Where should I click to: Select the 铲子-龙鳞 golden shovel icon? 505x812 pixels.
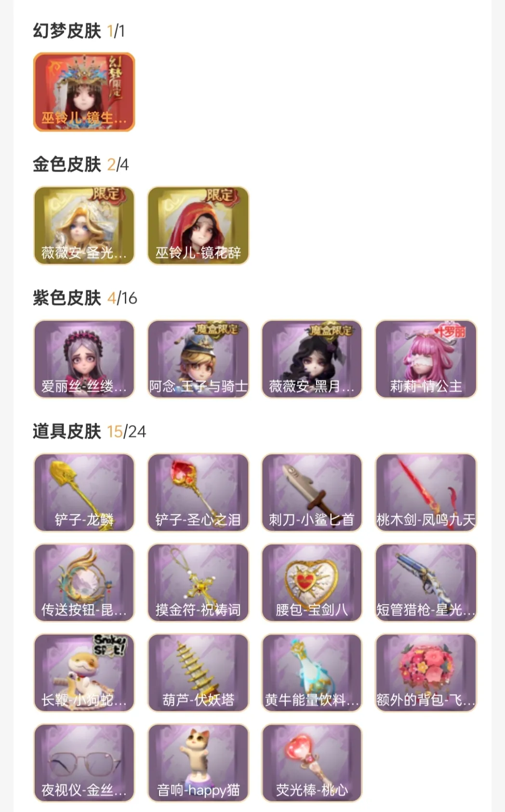coord(84,493)
